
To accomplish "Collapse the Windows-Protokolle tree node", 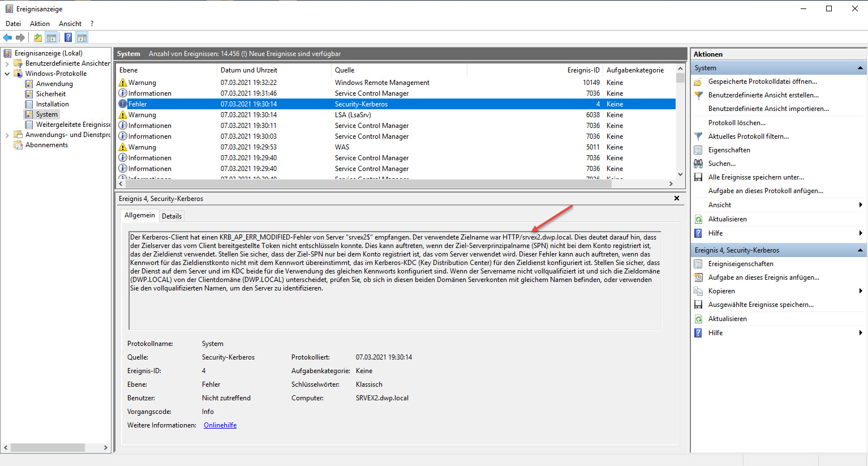I will (x=7, y=74).
